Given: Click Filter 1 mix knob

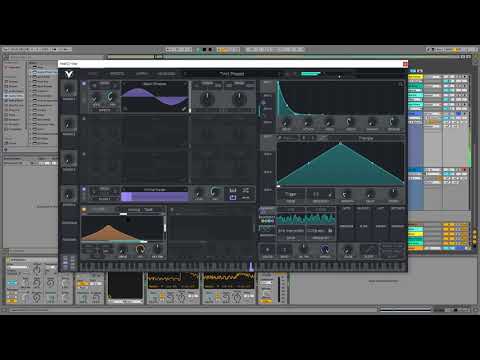Looking at the screenshot, I should pos(140,249).
